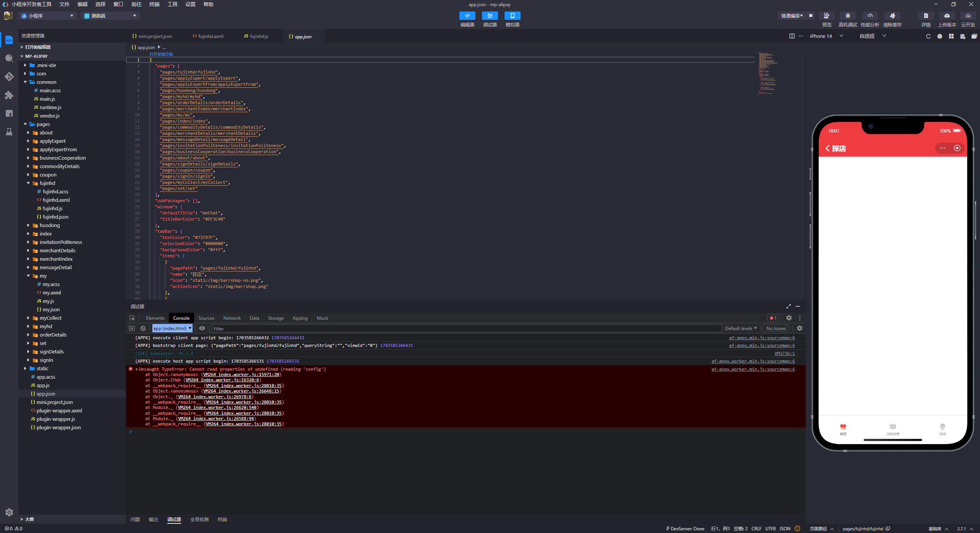The image size is (980, 533).
Task: Switch to the 问题 bottom panel tab
Action: (x=135, y=520)
